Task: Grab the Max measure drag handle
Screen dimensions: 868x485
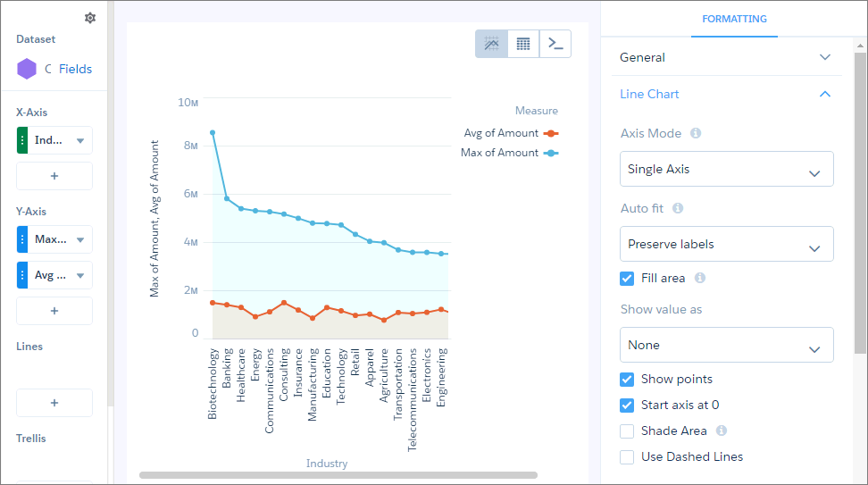Action: click(x=22, y=239)
